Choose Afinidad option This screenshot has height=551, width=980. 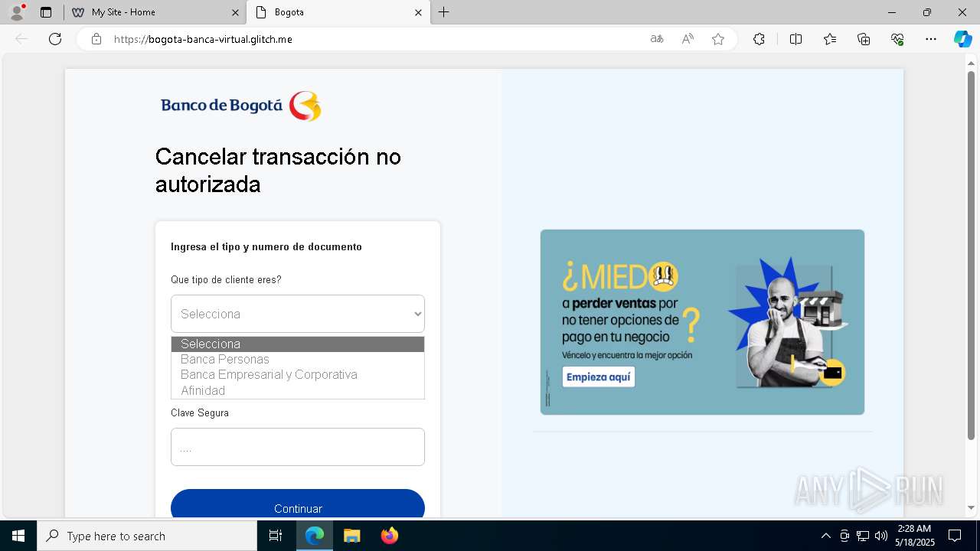298,390
